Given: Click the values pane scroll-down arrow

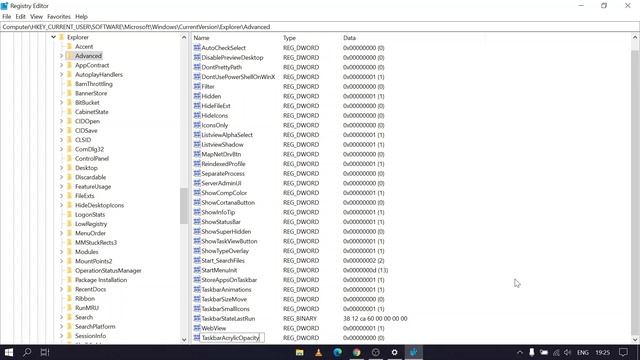Looking at the screenshot, I should pyautogui.click(x=635, y=339).
